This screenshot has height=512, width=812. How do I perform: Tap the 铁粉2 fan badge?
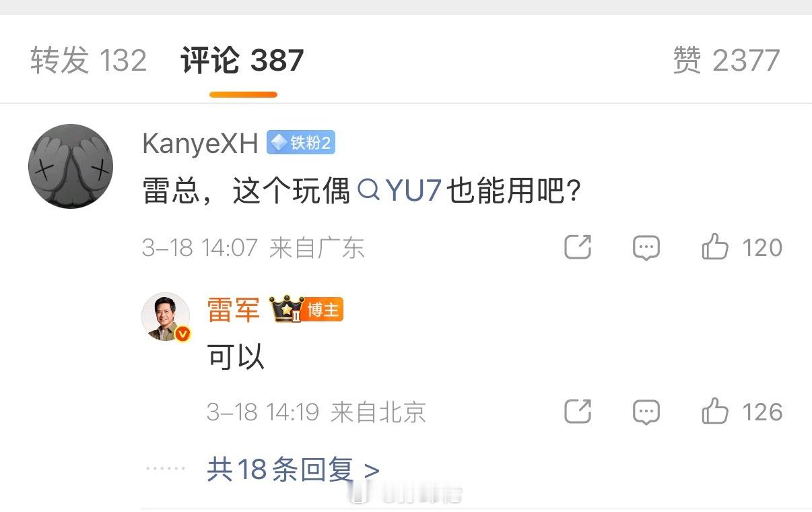(x=301, y=143)
